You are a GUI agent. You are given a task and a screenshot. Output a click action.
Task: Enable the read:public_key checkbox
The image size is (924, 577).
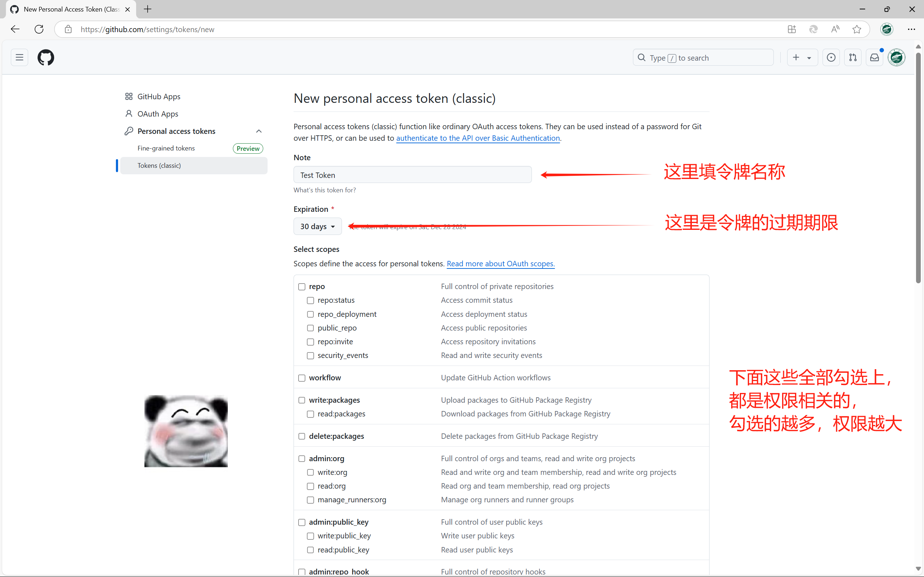coord(311,550)
